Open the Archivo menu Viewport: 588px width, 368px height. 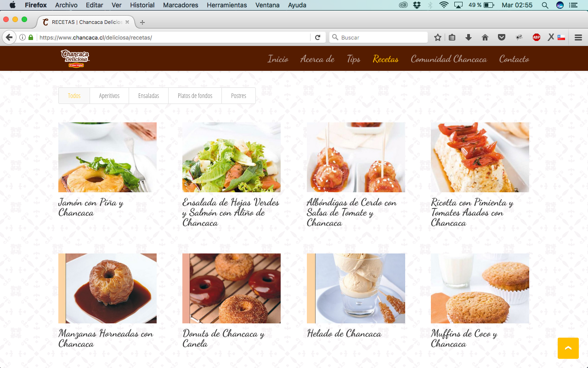coord(66,5)
